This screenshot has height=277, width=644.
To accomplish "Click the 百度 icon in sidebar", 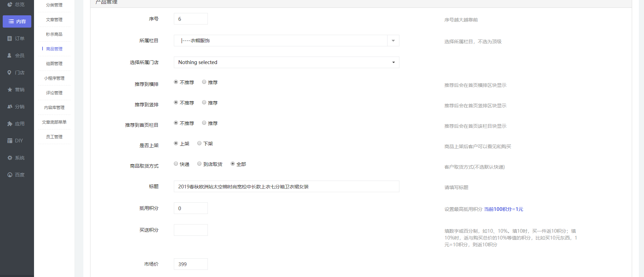I will click(x=10, y=175).
